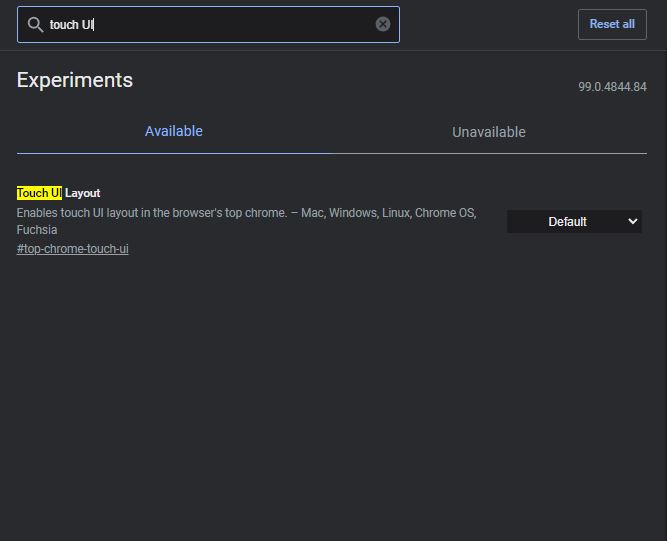Click the 'Mac, Windows, Linux, Chrome OS' platform text
Viewport: 667px width, 541px height.
tap(388, 213)
